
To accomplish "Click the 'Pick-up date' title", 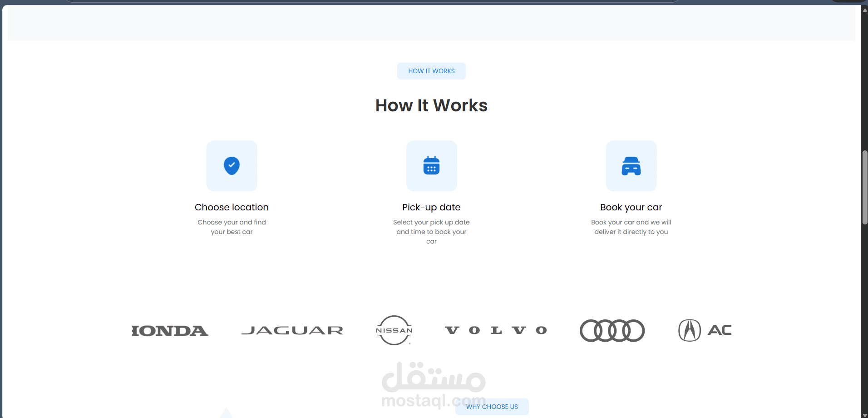I will [x=431, y=207].
